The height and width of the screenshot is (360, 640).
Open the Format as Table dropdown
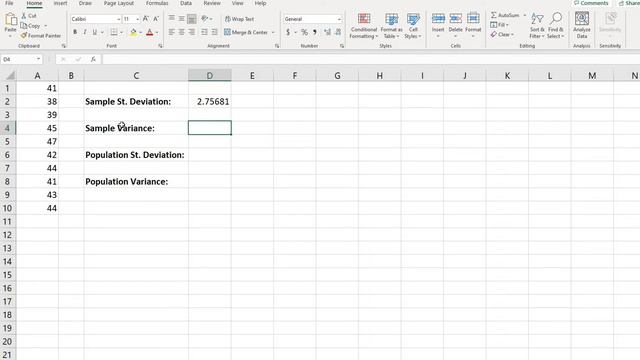(391, 25)
